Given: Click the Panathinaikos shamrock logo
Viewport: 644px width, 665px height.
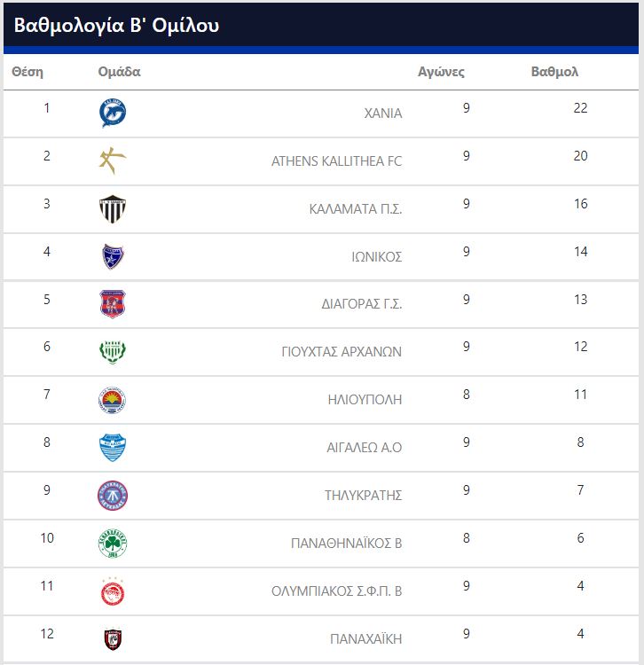Looking at the screenshot, I should (x=113, y=544).
